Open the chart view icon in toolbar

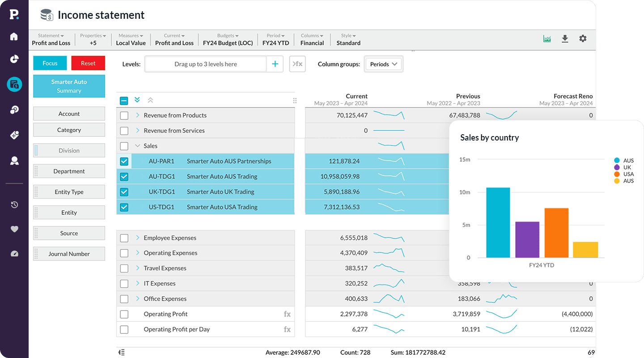click(547, 39)
